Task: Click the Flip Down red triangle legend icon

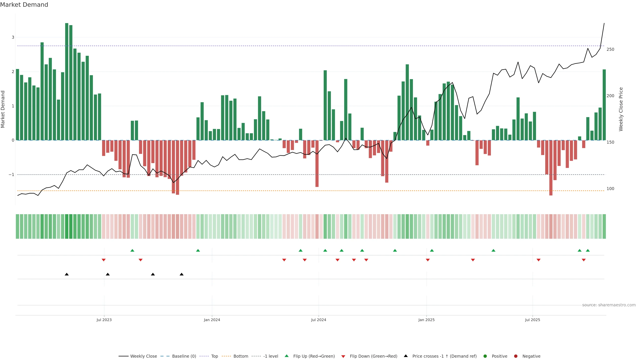Action: tap(343, 356)
